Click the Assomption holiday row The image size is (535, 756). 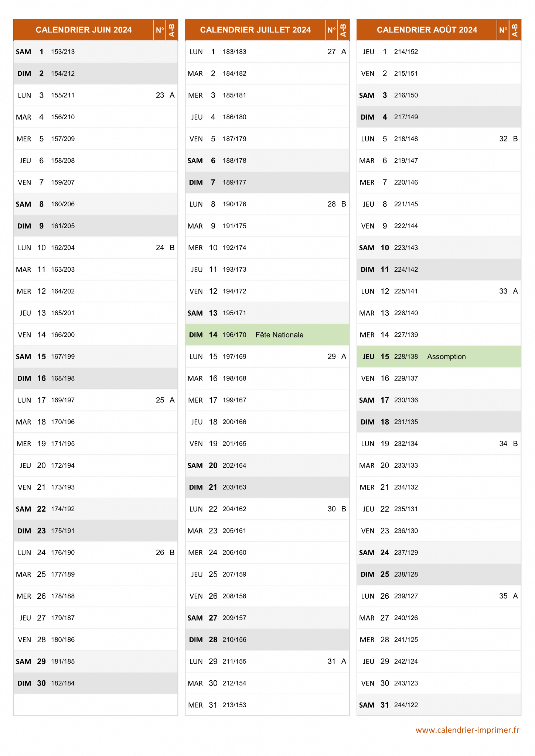click(x=439, y=357)
